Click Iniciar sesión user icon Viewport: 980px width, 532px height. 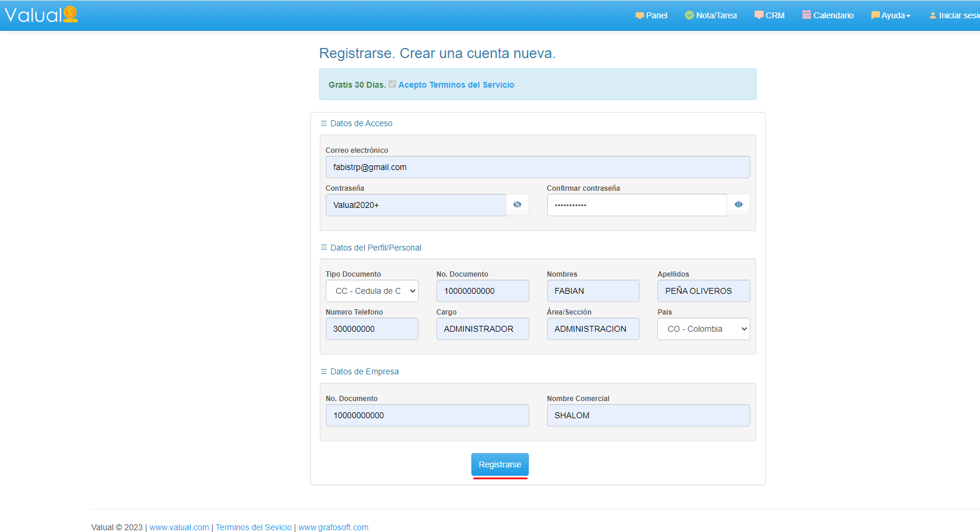tap(933, 15)
